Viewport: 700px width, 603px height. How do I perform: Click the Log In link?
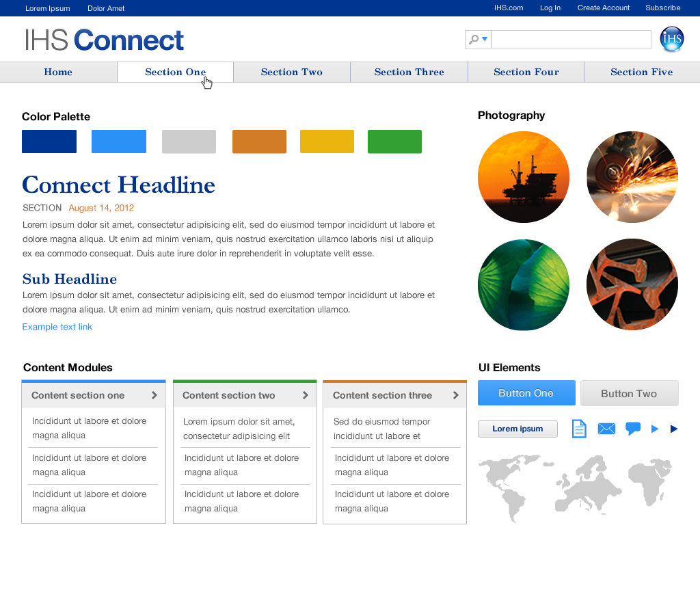tap(550, 8)
